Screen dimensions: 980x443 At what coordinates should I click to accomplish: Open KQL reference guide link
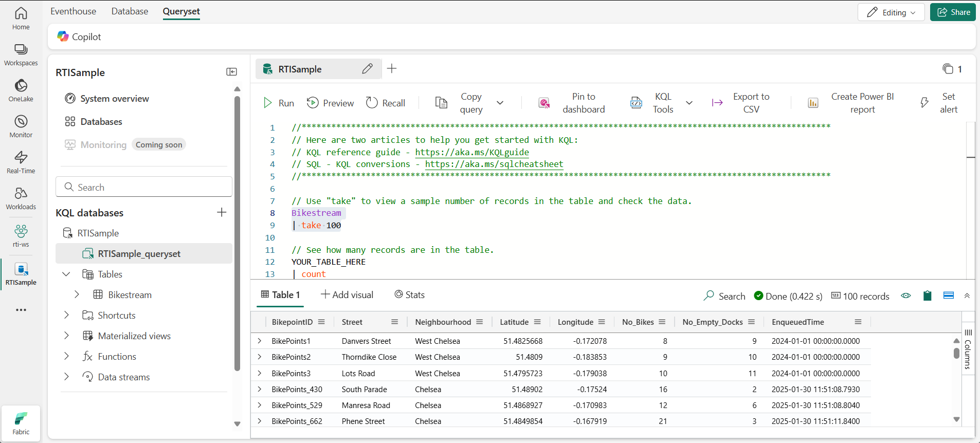pyautogui.click(x=472, y=152)
